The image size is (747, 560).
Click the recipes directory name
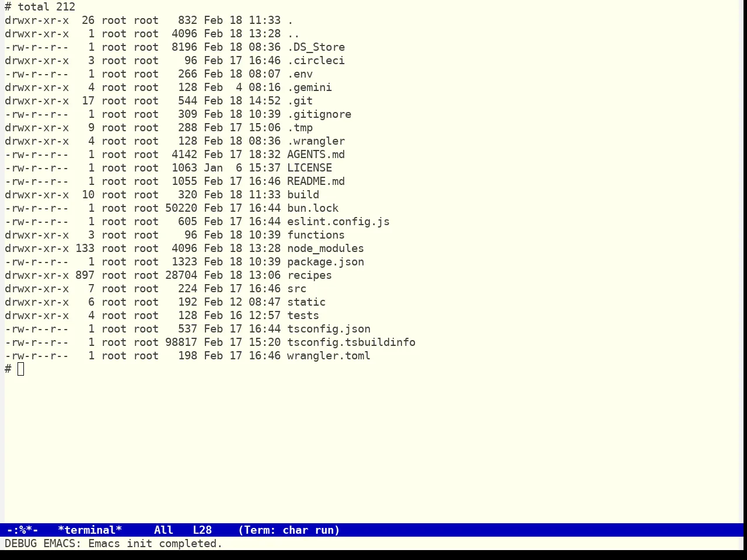[309, 275]
